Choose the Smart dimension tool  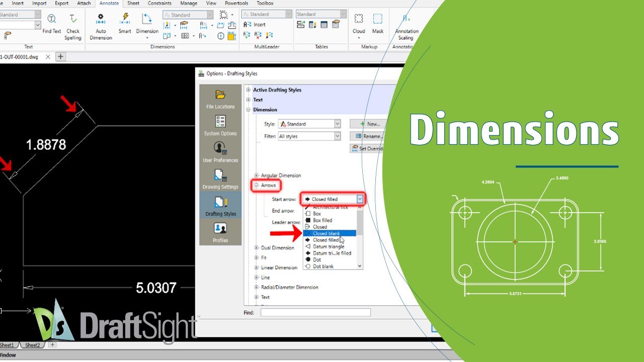tap(125, 24)
